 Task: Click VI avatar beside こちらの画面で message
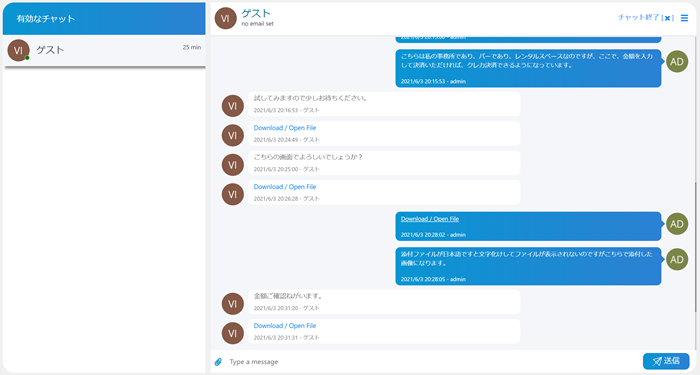tap(233, 165)
